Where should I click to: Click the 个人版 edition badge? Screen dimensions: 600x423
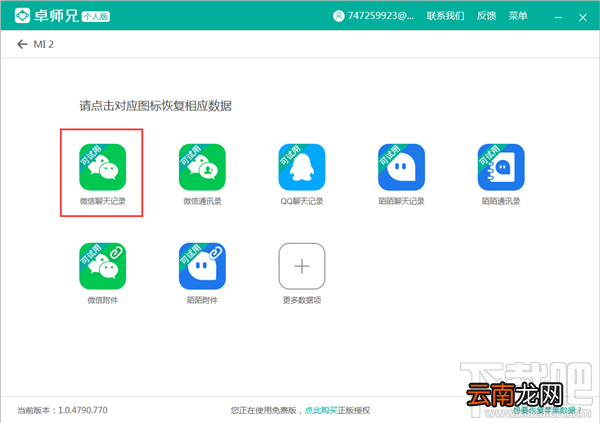tap(96, 16)
